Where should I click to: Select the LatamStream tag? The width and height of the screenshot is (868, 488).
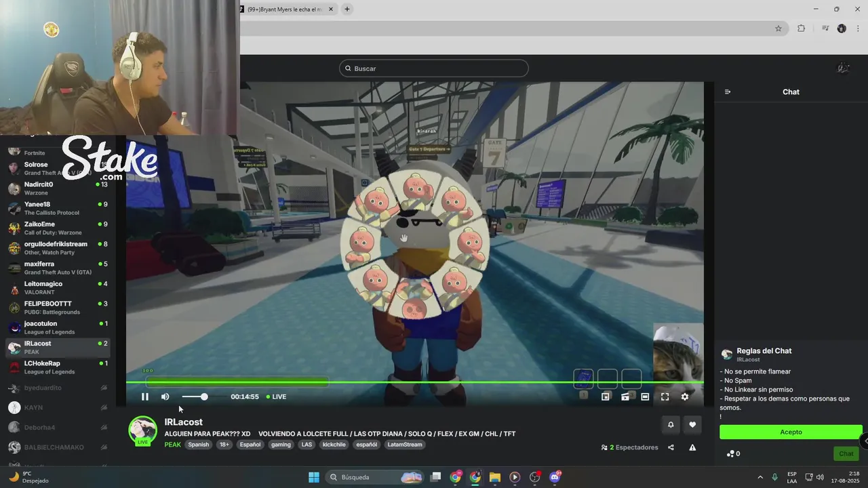point(405,445)
